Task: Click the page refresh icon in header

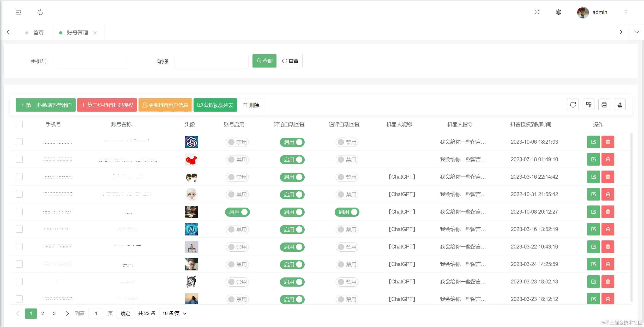Action: (40, 12)
